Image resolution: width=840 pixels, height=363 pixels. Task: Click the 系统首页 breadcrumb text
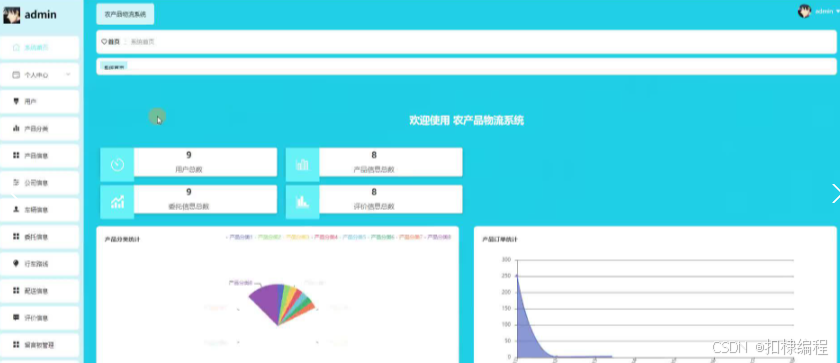142,42
